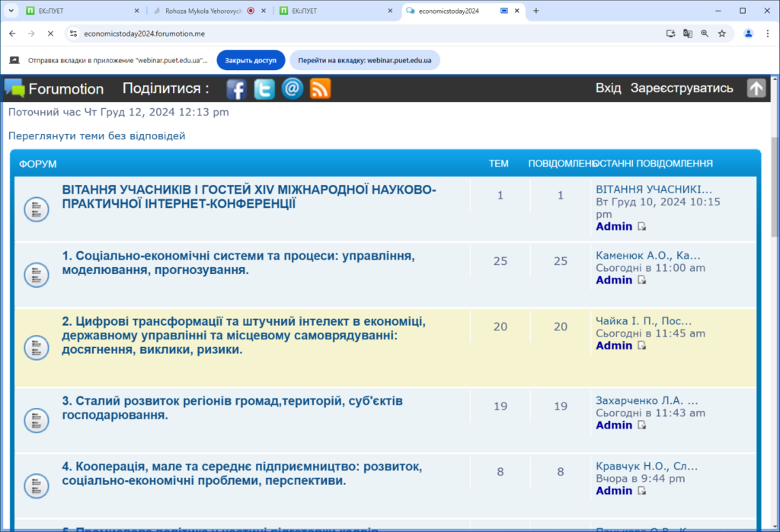Image resolution: width=780 pixels, height=532 pixels.
Task: Click the scroll-to-top arrow icon
Action: point(756,88)
